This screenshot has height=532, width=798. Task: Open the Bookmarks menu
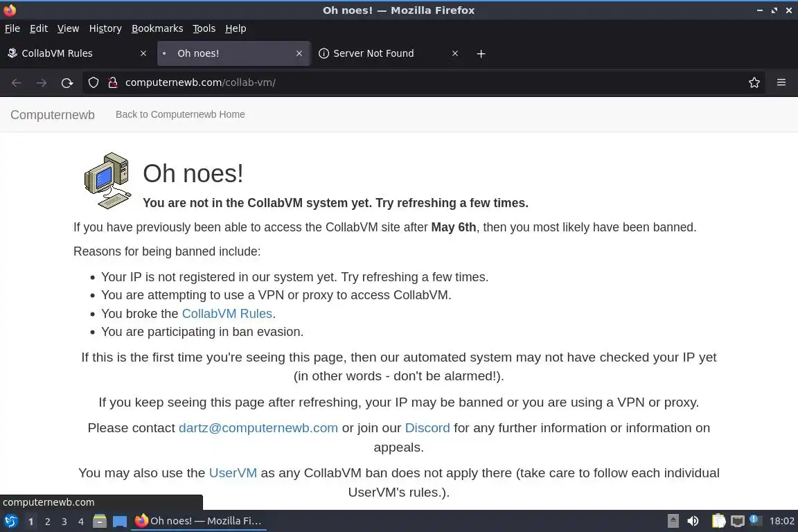(x=157, y=28)
